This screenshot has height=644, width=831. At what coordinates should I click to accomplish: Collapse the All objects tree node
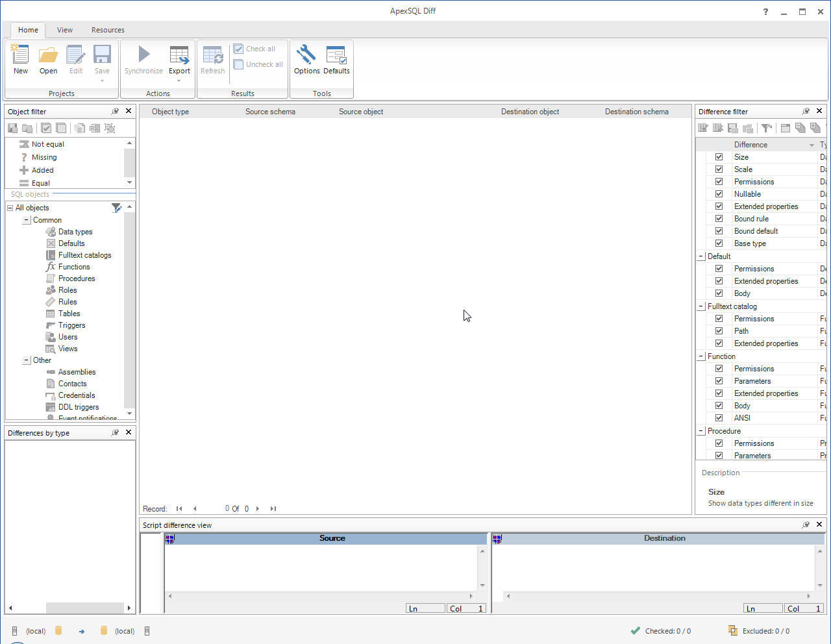pyautogui.click(x=10, y=208)
